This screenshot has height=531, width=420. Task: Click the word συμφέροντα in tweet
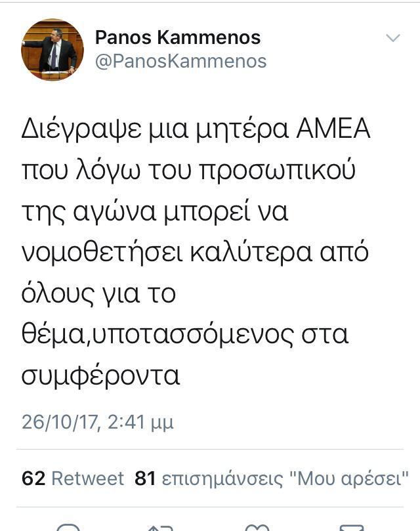pyautogui.click(x=100, y=376)
